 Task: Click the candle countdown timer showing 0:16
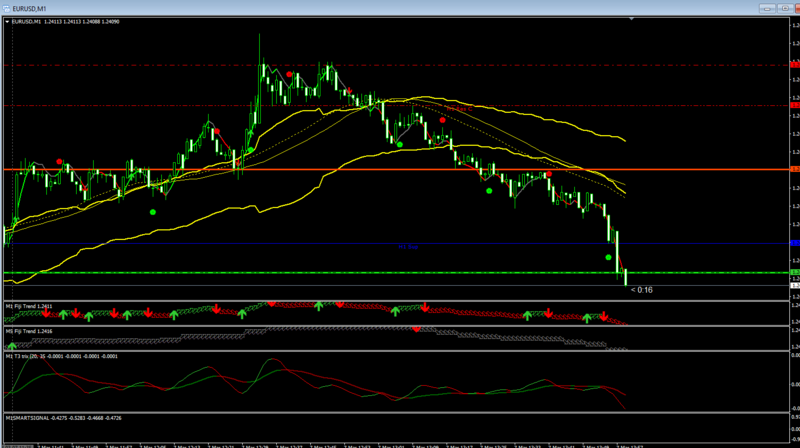click(x=641, y=290)
